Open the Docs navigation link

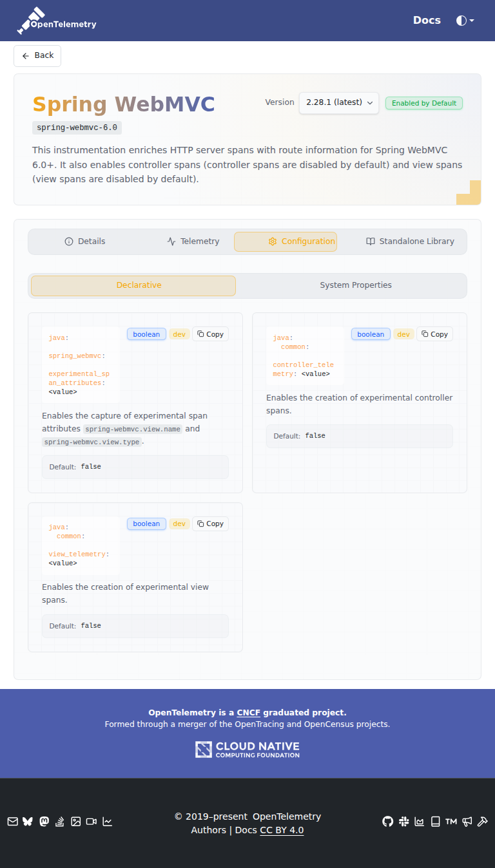pyautogui.click(x=427, y=20)
